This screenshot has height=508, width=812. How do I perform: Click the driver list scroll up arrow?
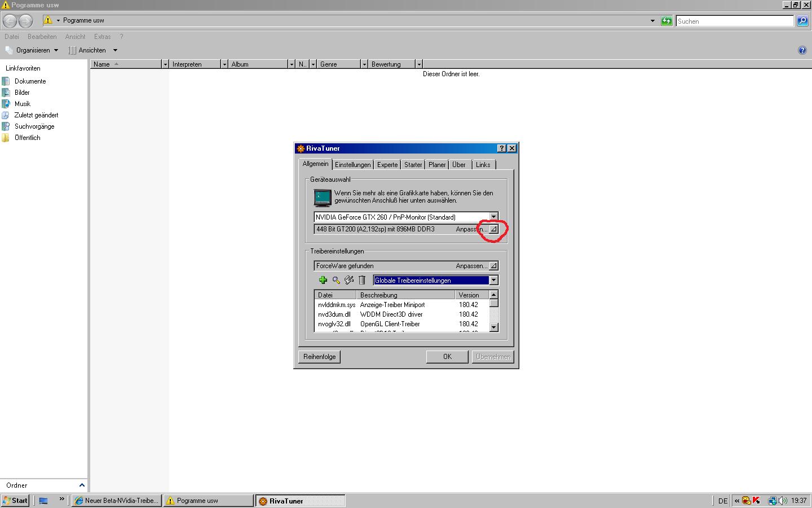[494, 295]
